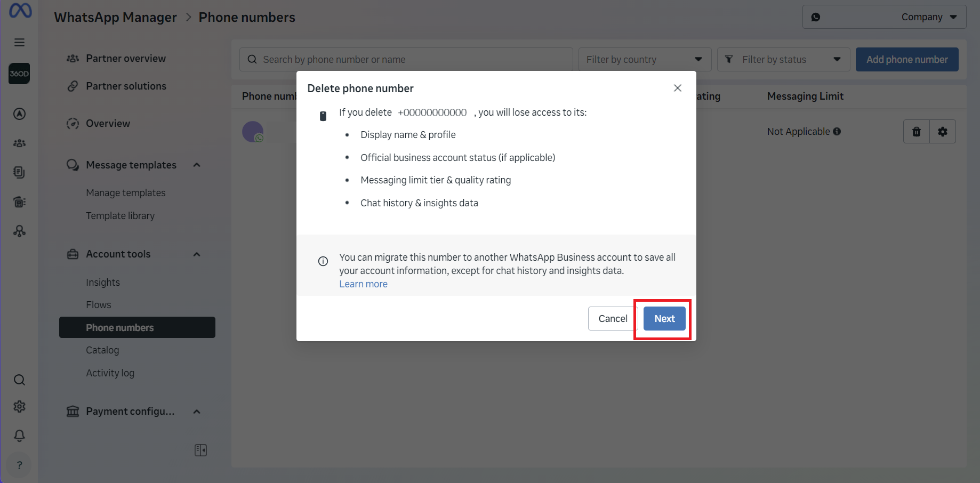This screenshot has height=483, width=980.
Task: Open the Filter by country dropdown
Action: [645, 59]
